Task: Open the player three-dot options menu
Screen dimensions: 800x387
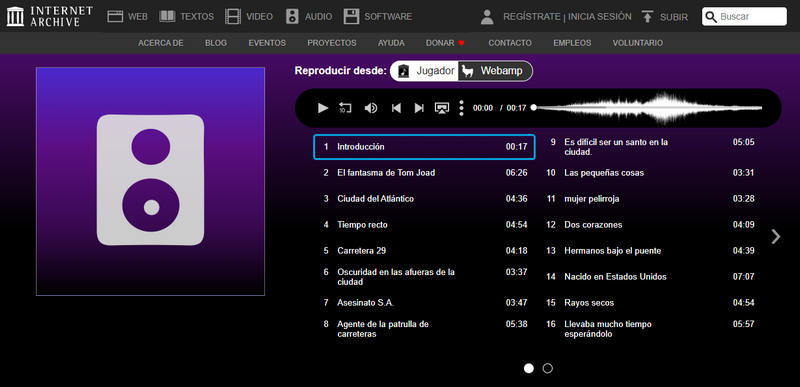Action: click(461, 108)
